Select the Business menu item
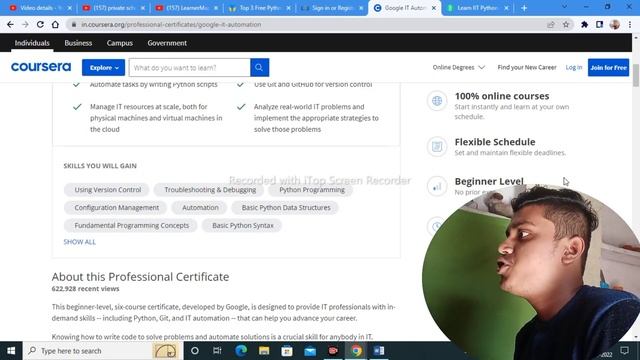640x360 pixels. point(78,43)
